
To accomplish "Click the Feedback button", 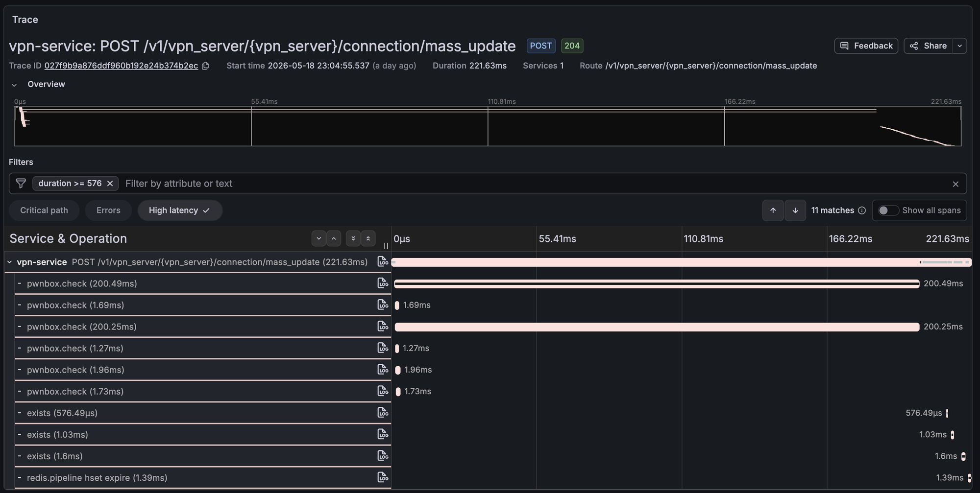I will tap(866, 46).
